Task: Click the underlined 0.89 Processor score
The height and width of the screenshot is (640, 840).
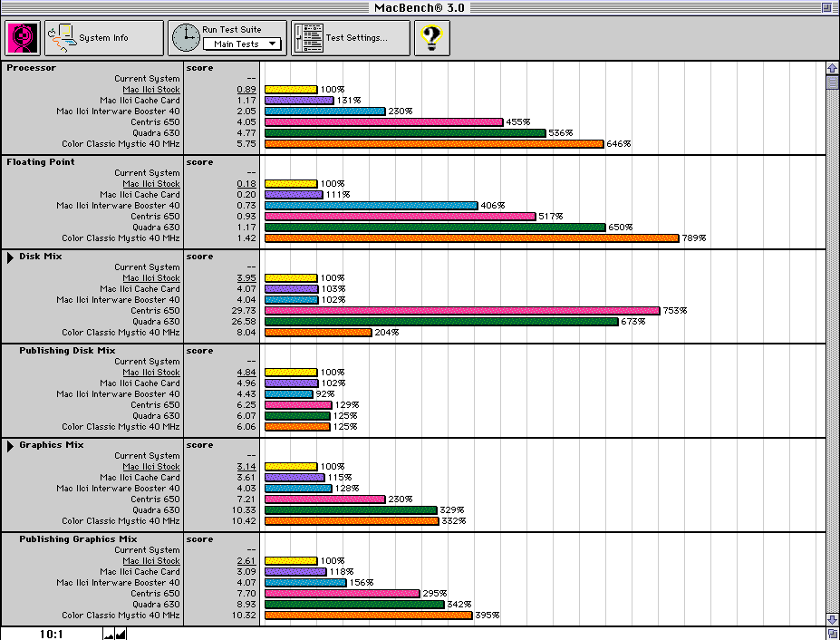Action: (246, 90)
